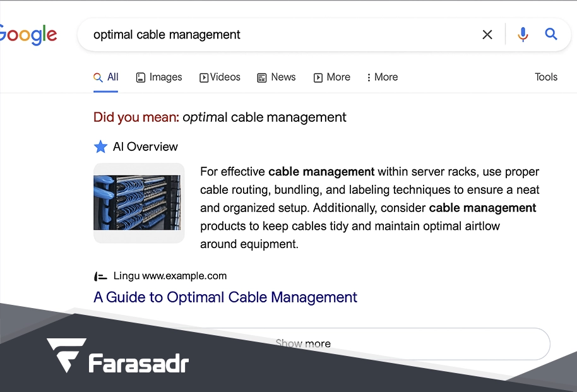Screen dimensions: 577x392
Task: Open the Videos tab
Action: [220, 77]
